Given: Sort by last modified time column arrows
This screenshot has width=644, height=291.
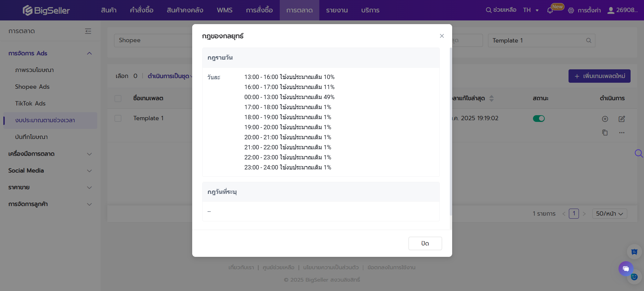Looking at the screenshot, I should (x=491, y=98).
